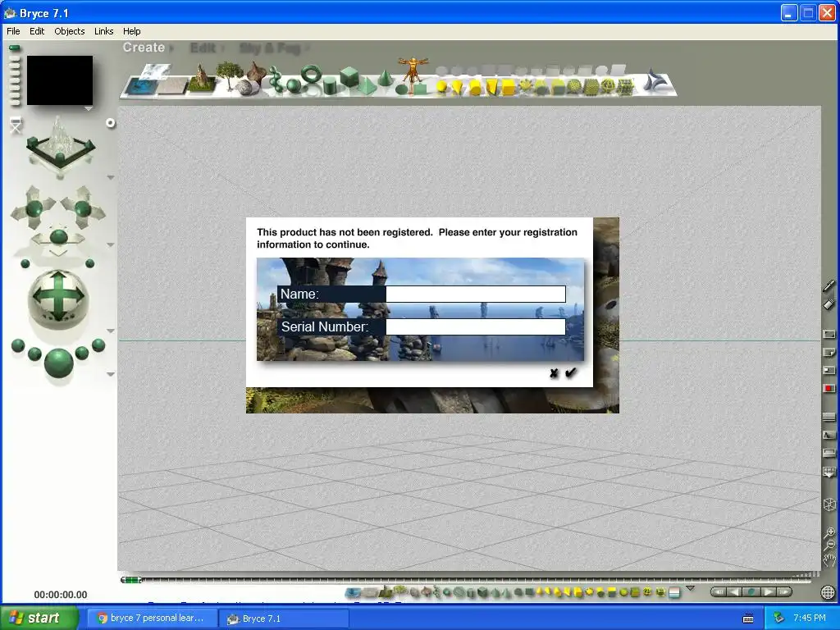The width and height of the screenshot is (840, 630).
Task: Click the play animation button
Action: tap(769, 592)
